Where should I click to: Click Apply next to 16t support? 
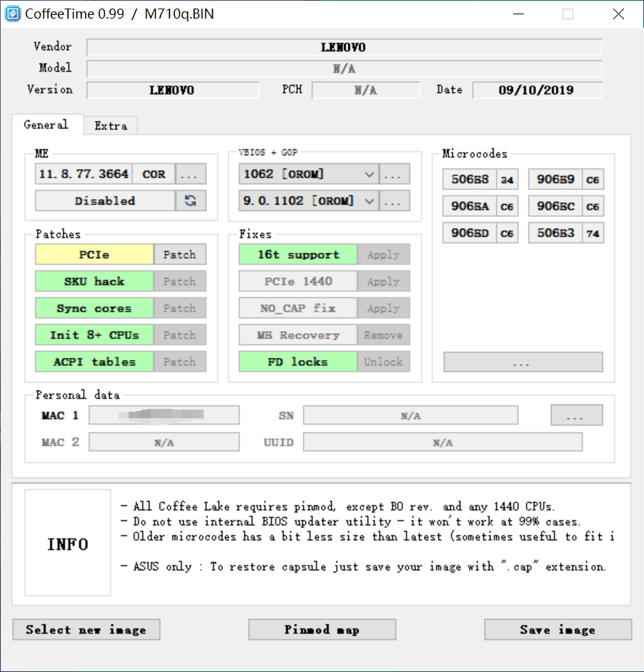pyautogui.click(x=384, y=255)
